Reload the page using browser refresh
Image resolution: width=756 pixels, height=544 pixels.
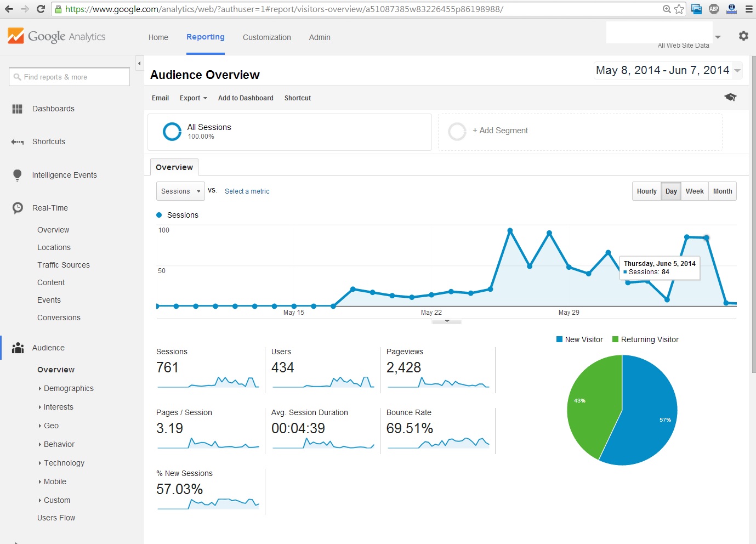(x=41, y=9)
